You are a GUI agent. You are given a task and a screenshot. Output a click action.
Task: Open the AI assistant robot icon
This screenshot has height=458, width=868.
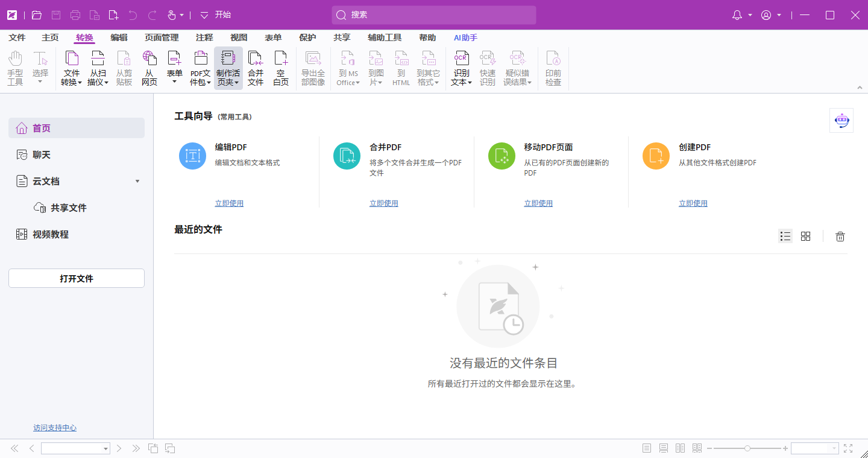pos(841,120)
